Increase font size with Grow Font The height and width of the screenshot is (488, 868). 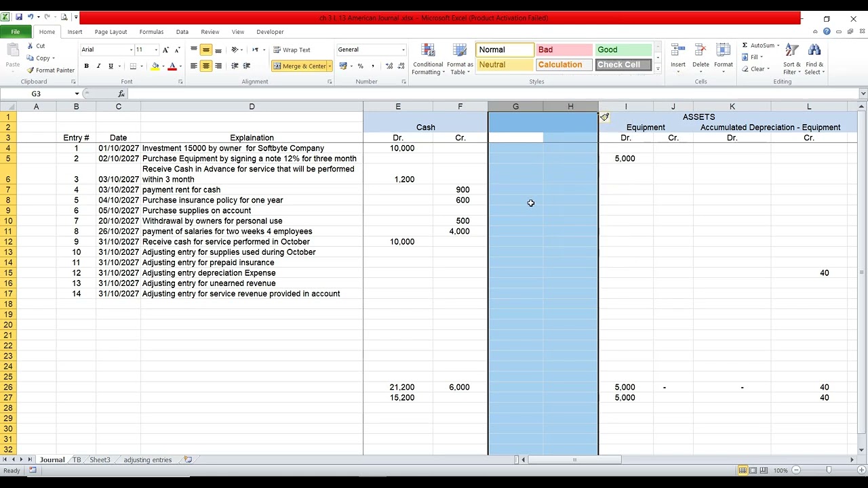(x=165, y=49)
